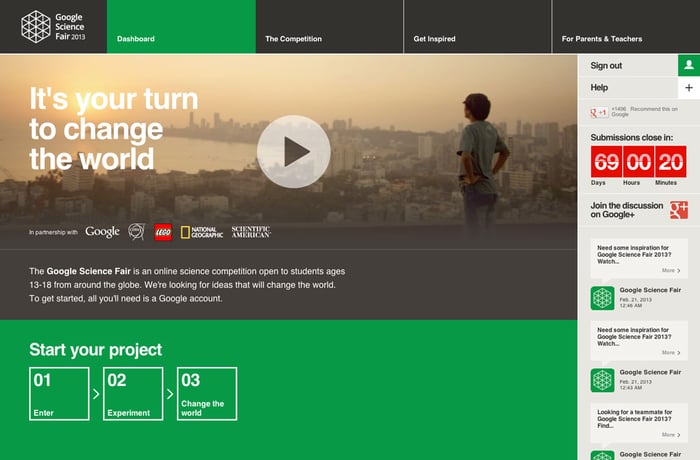700x460 pixels.
Task: Click the bold 'Google Science Fair' description text
Action: (88, 271)
